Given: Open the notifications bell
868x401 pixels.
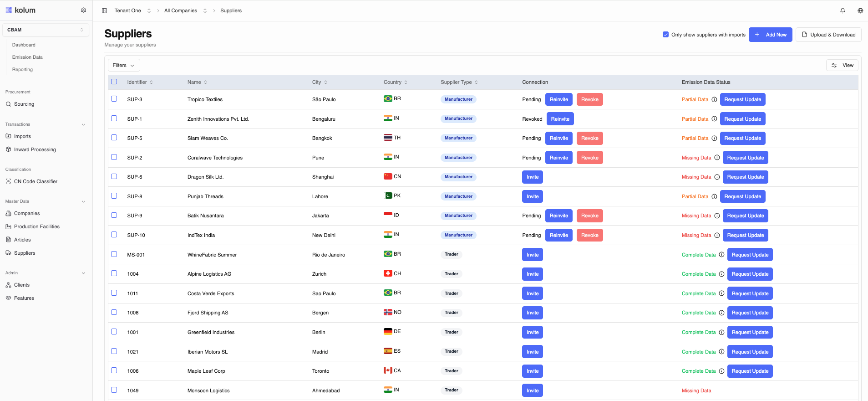Looking at the screenshot, I should point(843,10).
